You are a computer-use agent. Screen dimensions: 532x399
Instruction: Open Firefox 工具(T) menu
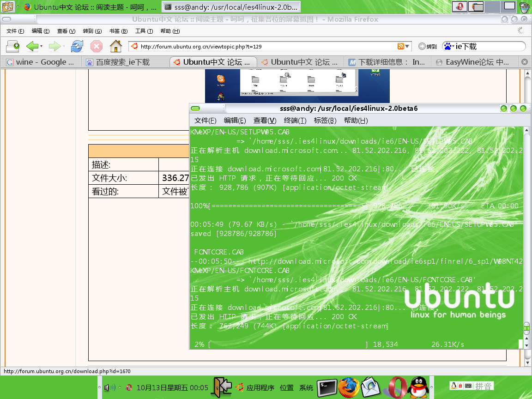[144, 31]
